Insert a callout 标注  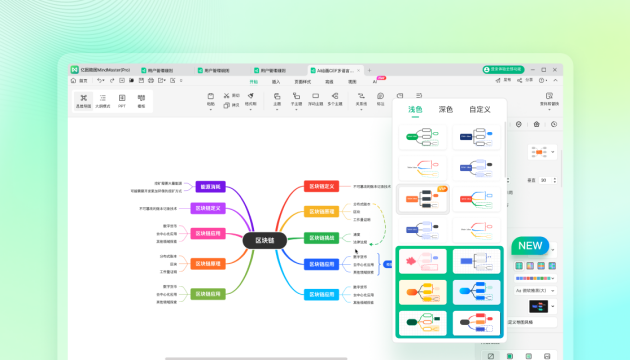[x=380, y=99]
